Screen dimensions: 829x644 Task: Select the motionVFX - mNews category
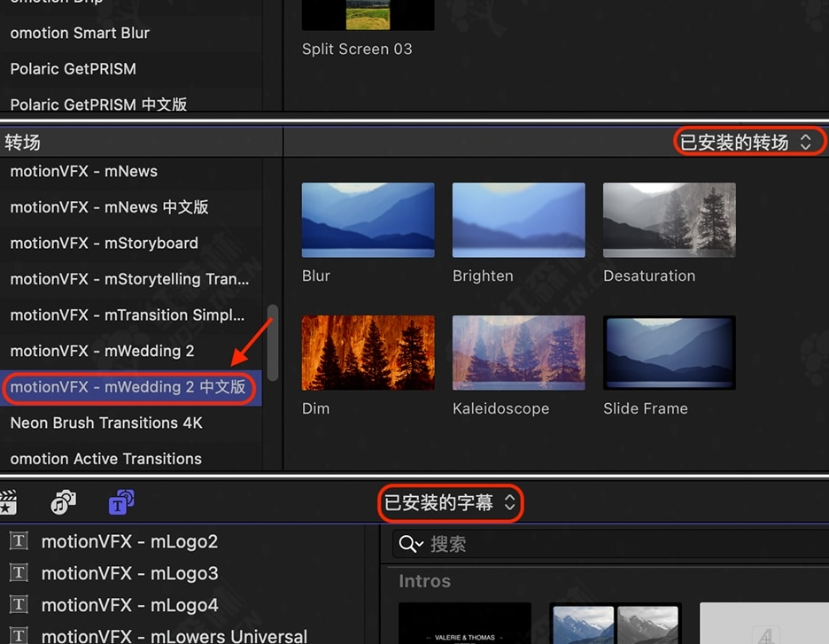(130, 171)
